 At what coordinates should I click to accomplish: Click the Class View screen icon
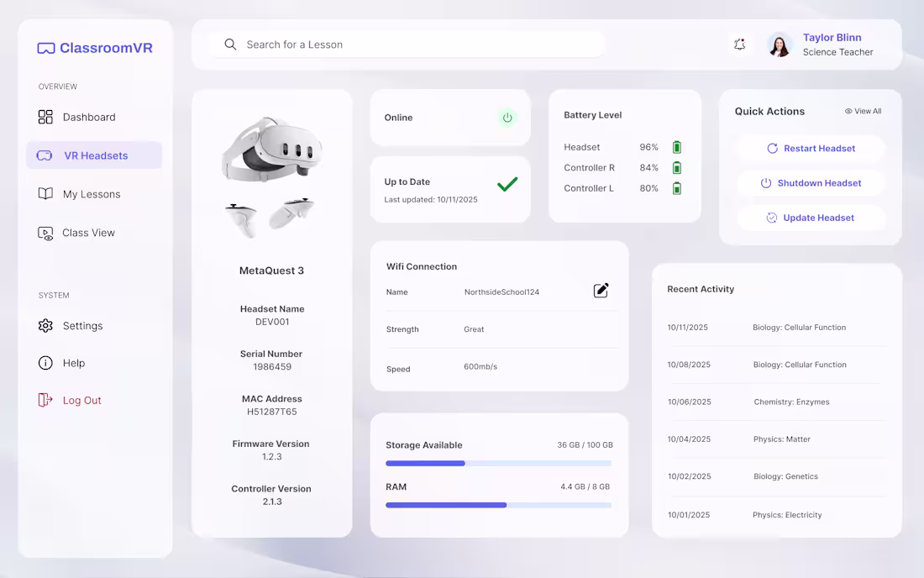(x=45, y=234)
